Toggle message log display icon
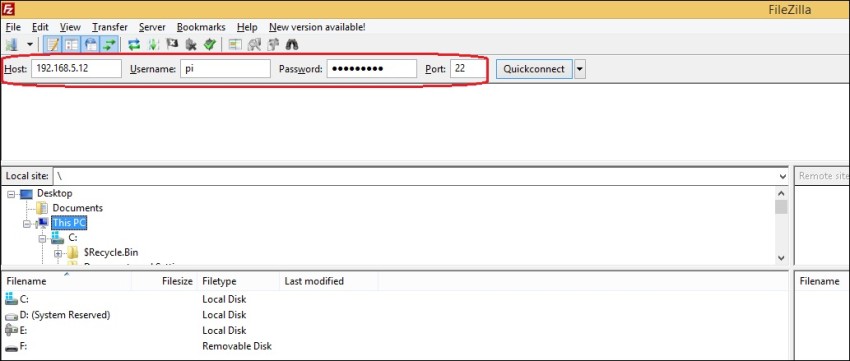This screenshot has height=361, width=850. coord(53,44)
